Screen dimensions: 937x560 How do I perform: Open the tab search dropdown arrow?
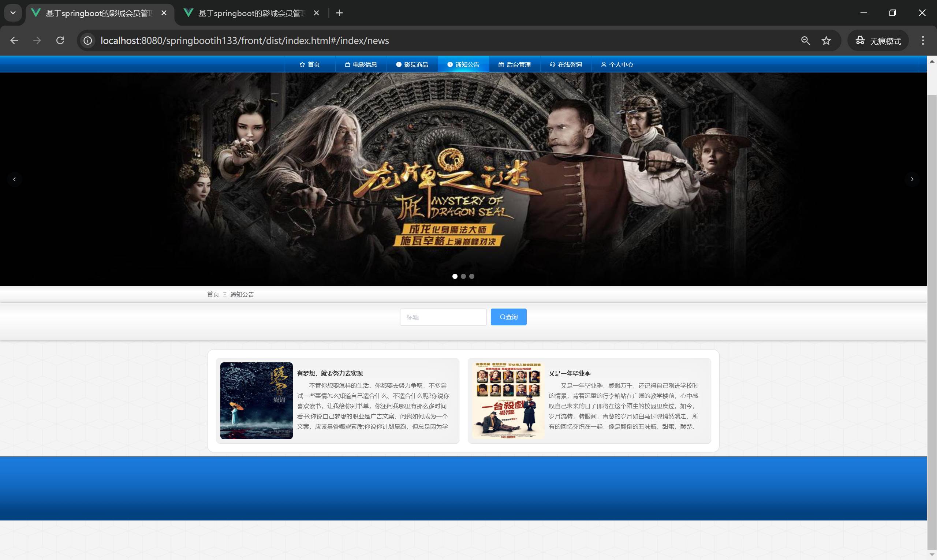click(x=13, y=13)
